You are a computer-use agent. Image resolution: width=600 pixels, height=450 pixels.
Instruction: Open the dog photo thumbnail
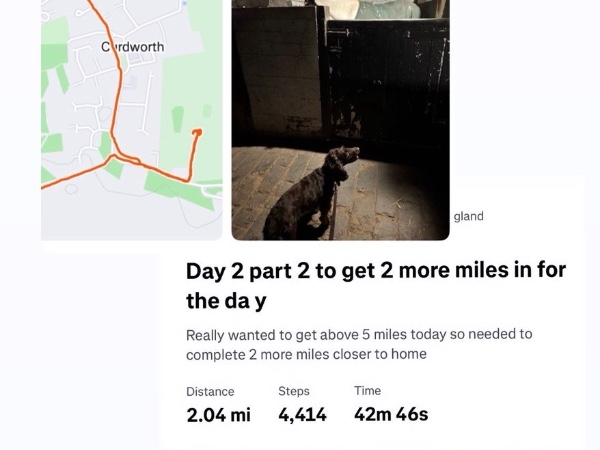point(340,120)
